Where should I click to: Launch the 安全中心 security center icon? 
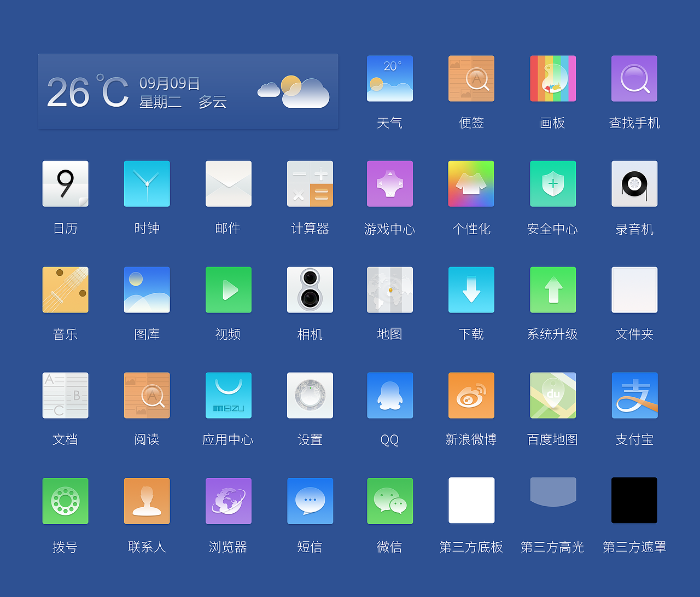coord(553,184)
